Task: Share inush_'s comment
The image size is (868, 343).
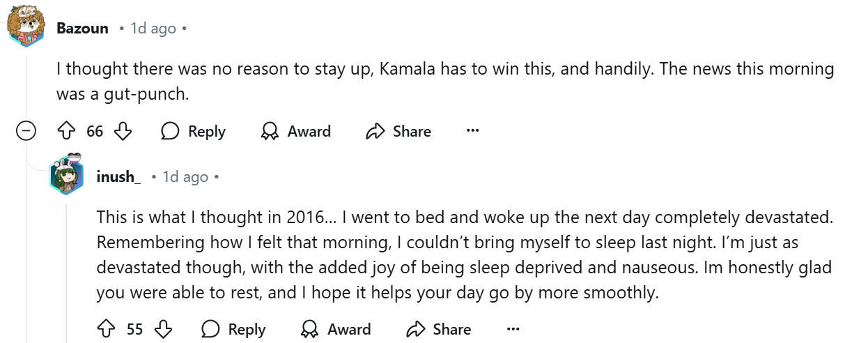Action: (438, 329)
